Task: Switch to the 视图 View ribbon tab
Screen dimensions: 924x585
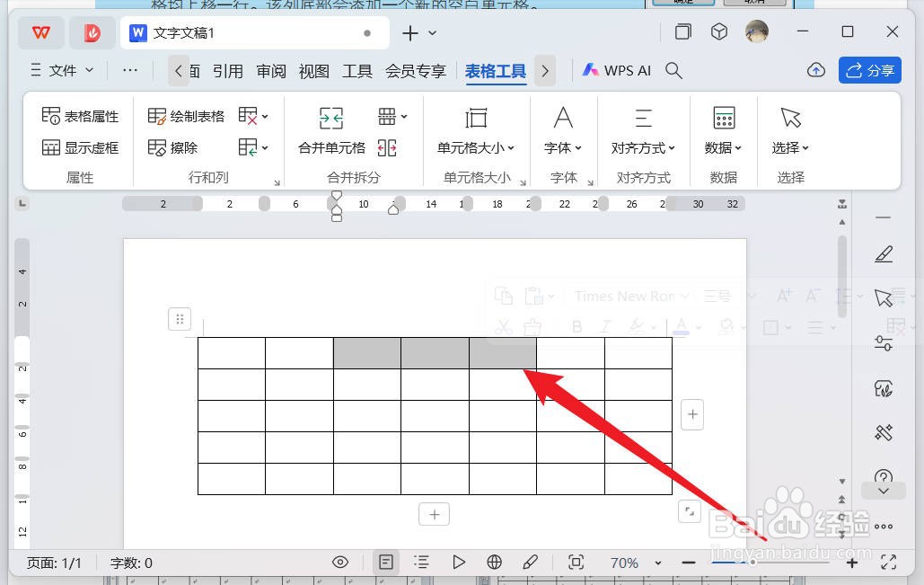Action: pos(313,70)
